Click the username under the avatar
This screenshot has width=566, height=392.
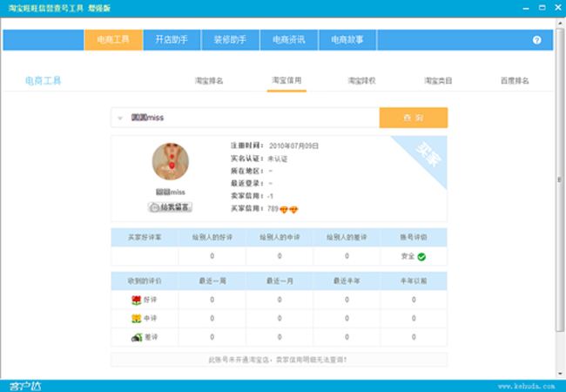point(171,192)
